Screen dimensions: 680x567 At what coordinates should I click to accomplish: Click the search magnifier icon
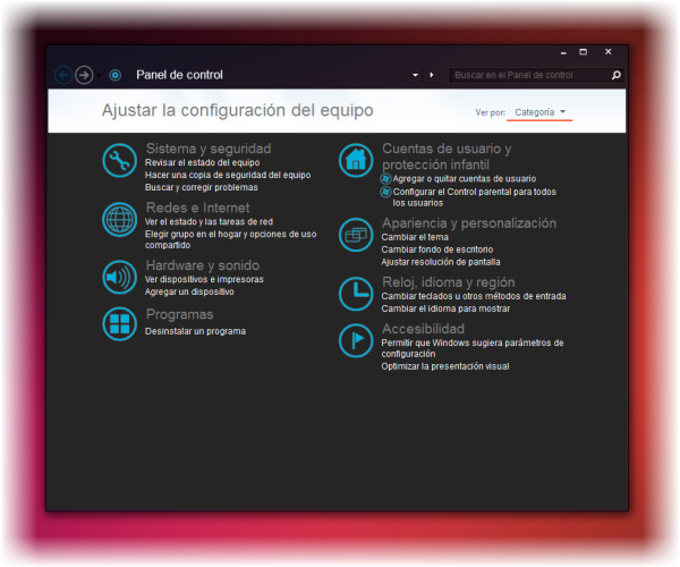[616, 75]
